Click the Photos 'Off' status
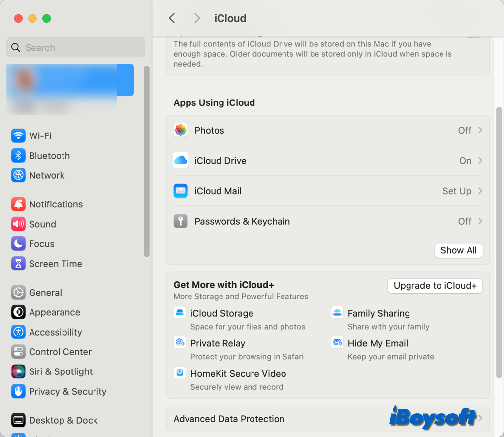The width and height of the screenshot is (504, 437). coord(465,131)
